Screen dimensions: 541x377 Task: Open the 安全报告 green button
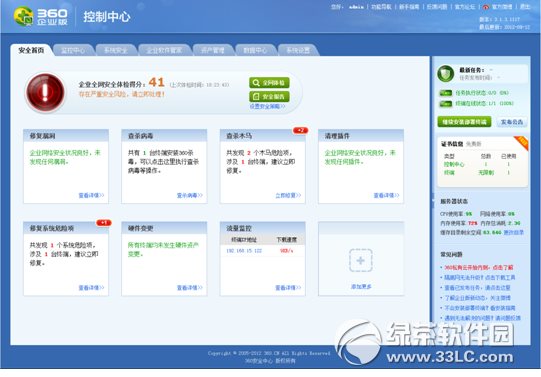(x=269, y=97)
